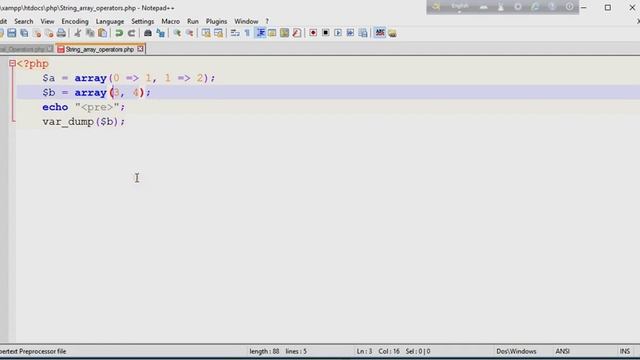Open the Search menu
Image resolution: width=640 pixels, height=360 pixels.
[x=24, y=21]
